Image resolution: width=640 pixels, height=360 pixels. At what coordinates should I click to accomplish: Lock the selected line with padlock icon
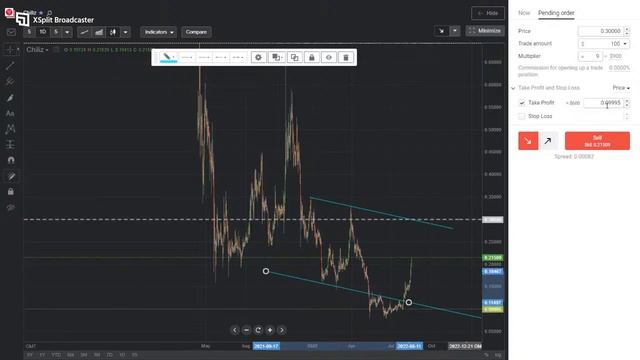click(311, 58)
